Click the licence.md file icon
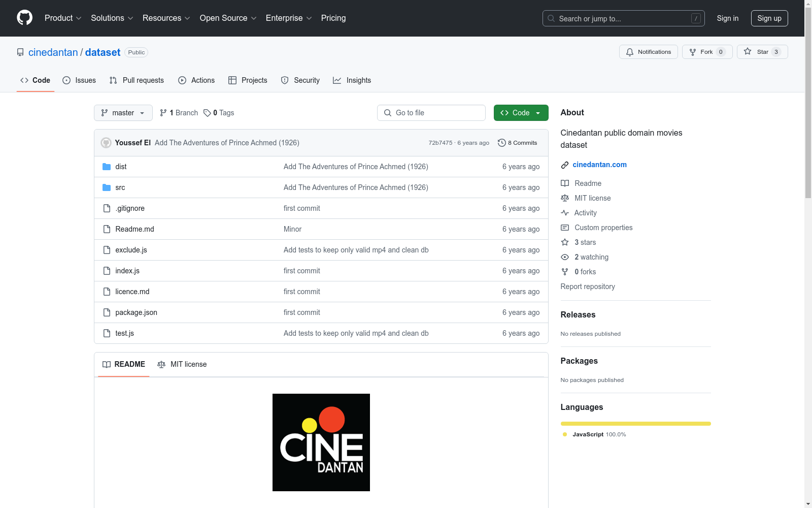812x508 pixels. coord(107,292)
